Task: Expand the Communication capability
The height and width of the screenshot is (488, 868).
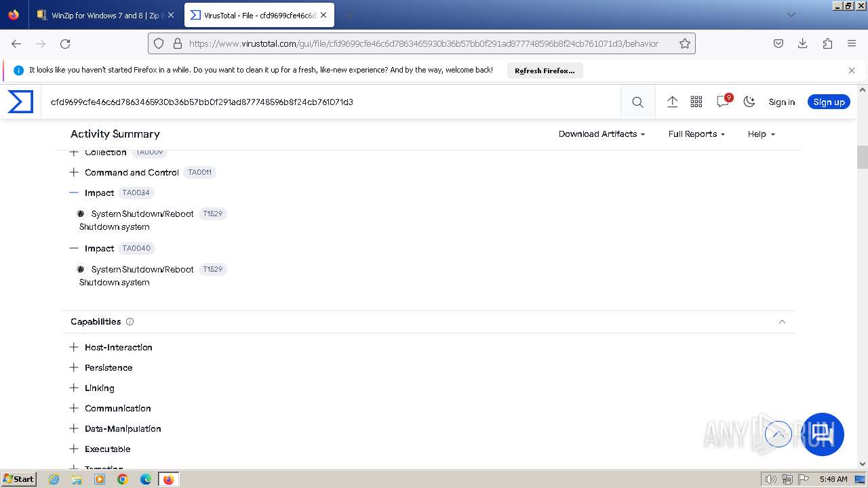Action: (x=75, y=408)
